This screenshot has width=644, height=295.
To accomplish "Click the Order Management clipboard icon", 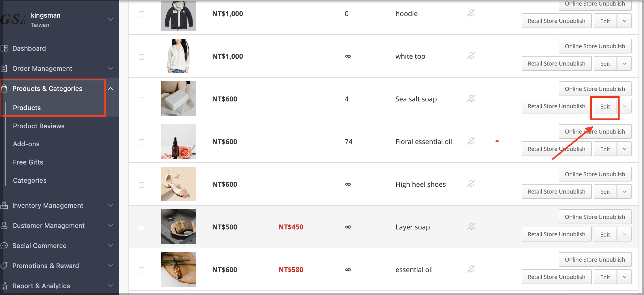I will (4, 68).
